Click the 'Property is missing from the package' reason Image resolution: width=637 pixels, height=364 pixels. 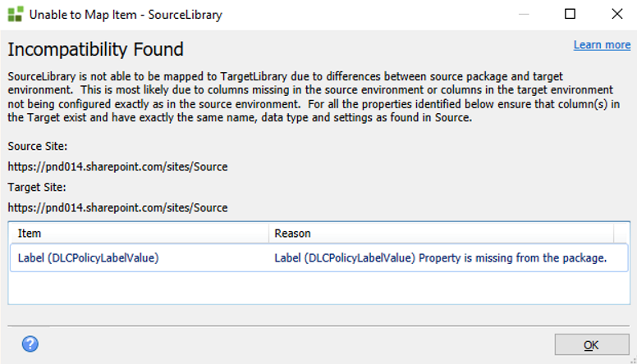pos(440,257)
